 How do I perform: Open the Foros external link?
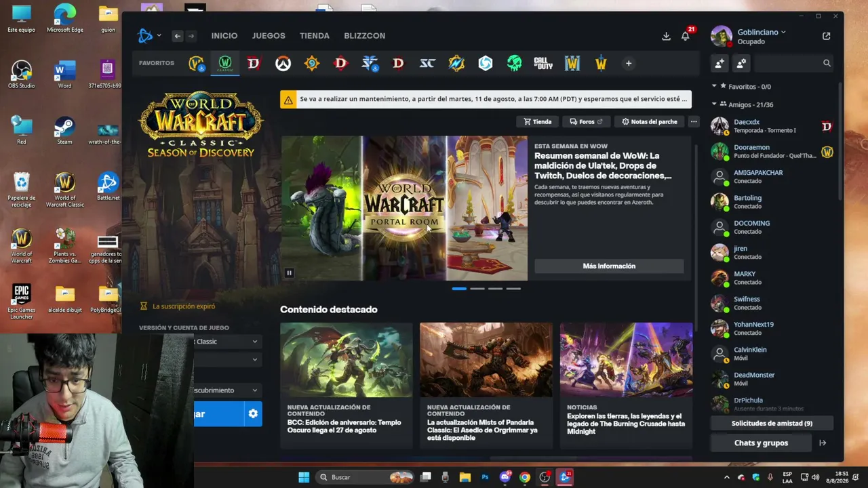click(587, 122)
